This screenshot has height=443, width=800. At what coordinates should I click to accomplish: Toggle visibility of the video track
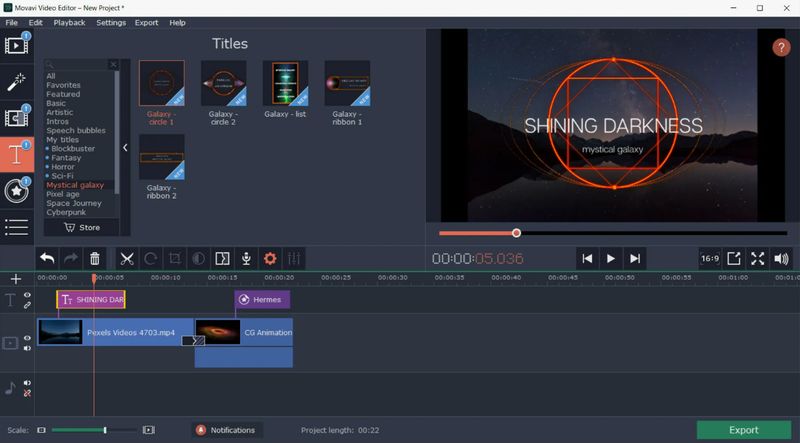pyautogui.click(x=27, y=338)
